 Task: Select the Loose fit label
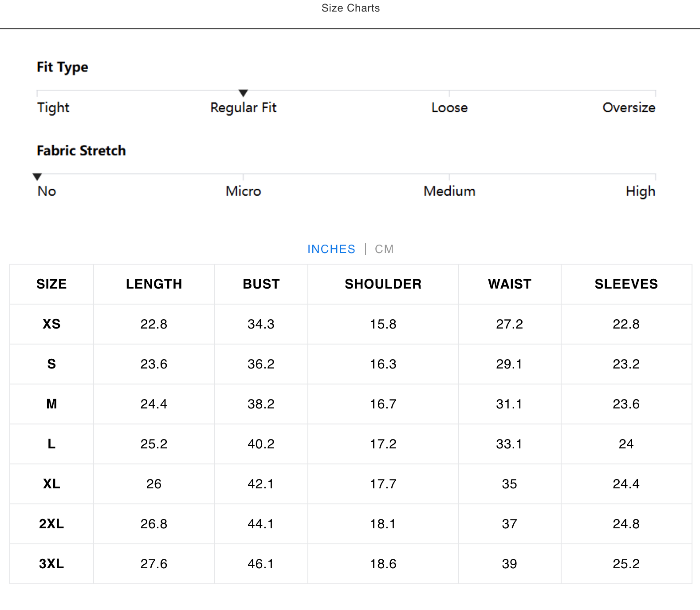point(449,107)
